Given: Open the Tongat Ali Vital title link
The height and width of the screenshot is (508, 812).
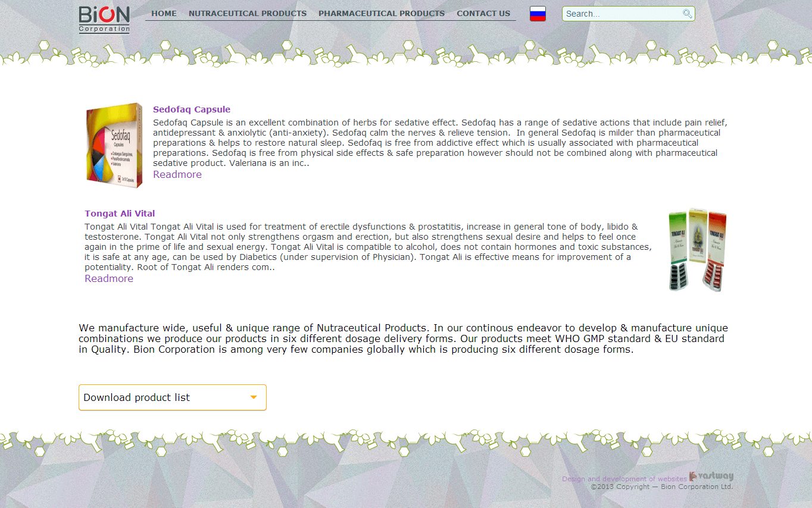Looking at the screenshot, I should point(120,214).
